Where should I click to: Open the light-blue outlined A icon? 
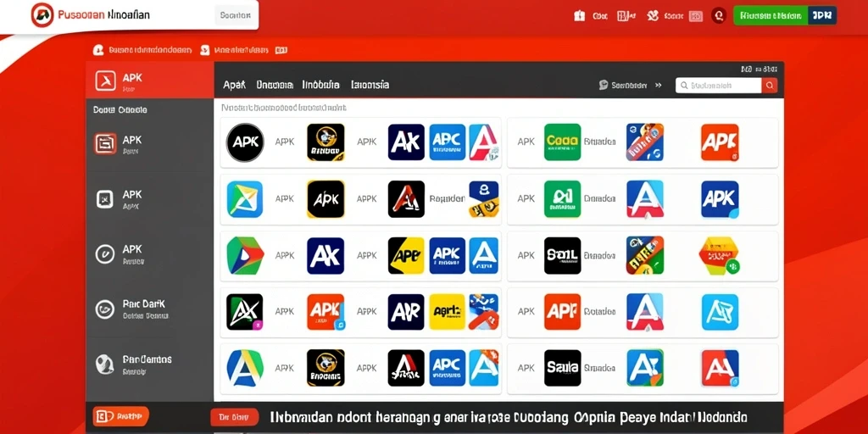(720, 312)
